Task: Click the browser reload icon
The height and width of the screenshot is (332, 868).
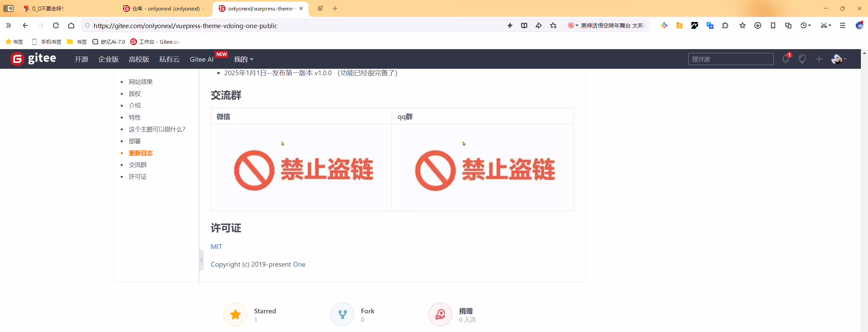Action: point(56,25)
